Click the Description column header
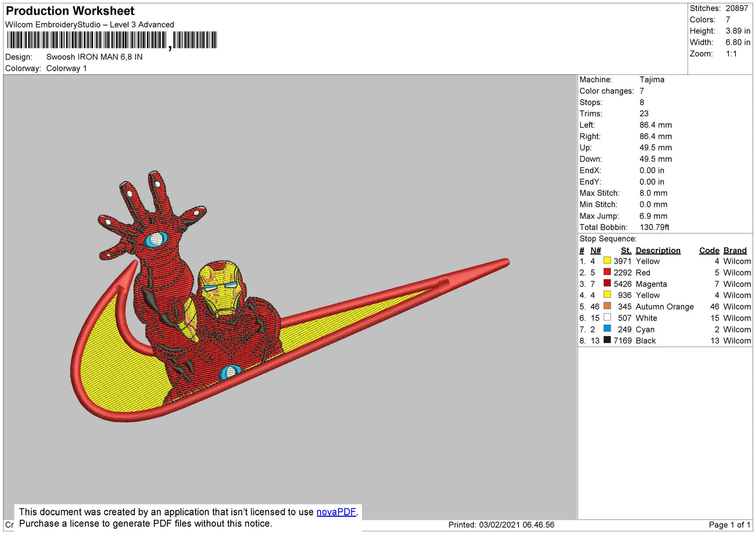This screenshot has width=756, height=534. pyautogui.click(x=658, y=251)
